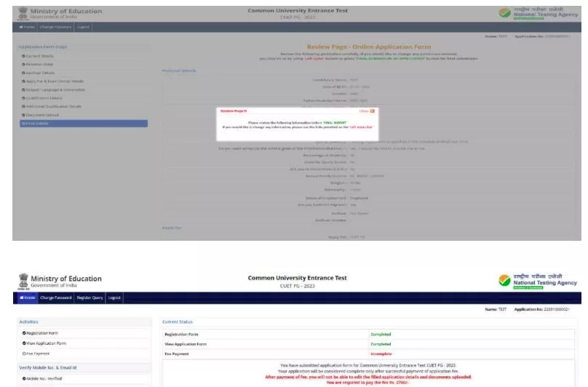
Task: Click the Review Page - Online Application Form heading
Action: click(369, 47)
